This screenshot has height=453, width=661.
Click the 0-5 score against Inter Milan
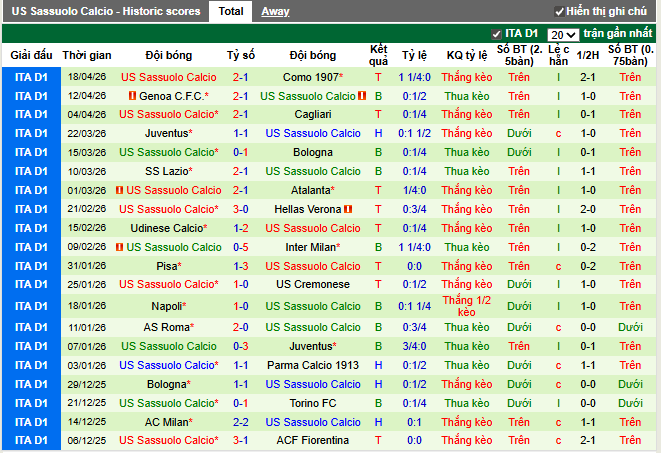(x=241, y=248)
